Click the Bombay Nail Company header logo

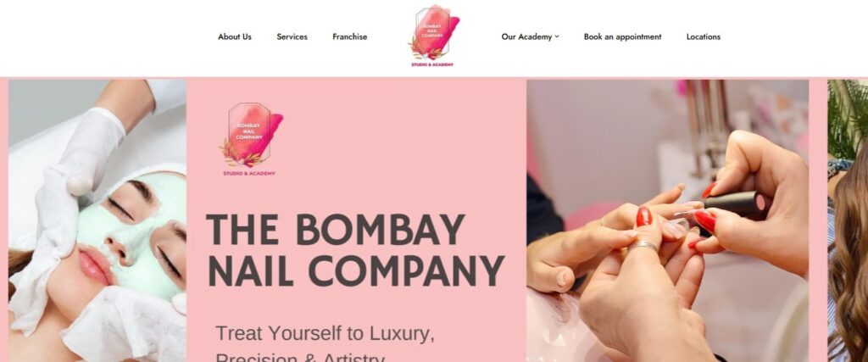(434, 36)
